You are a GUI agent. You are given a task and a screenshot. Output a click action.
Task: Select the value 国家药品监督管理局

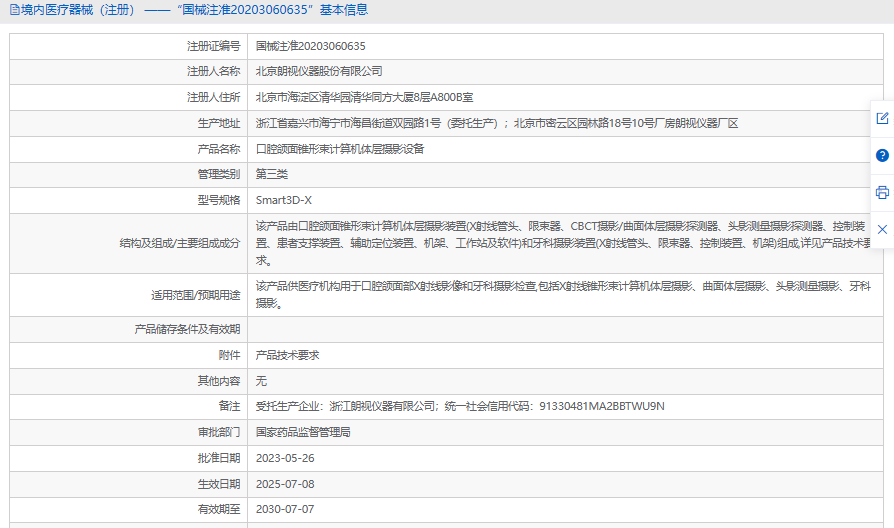(x=303, y=432)
